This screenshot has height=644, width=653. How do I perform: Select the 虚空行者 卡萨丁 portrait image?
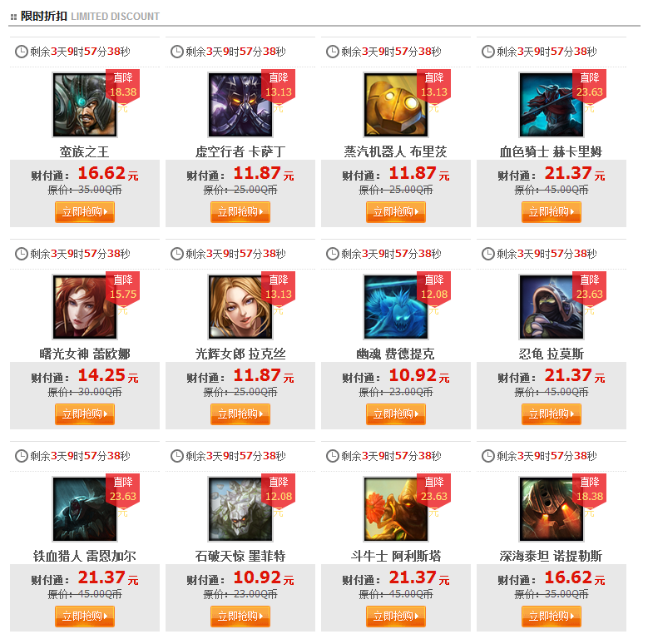[240, 105]
